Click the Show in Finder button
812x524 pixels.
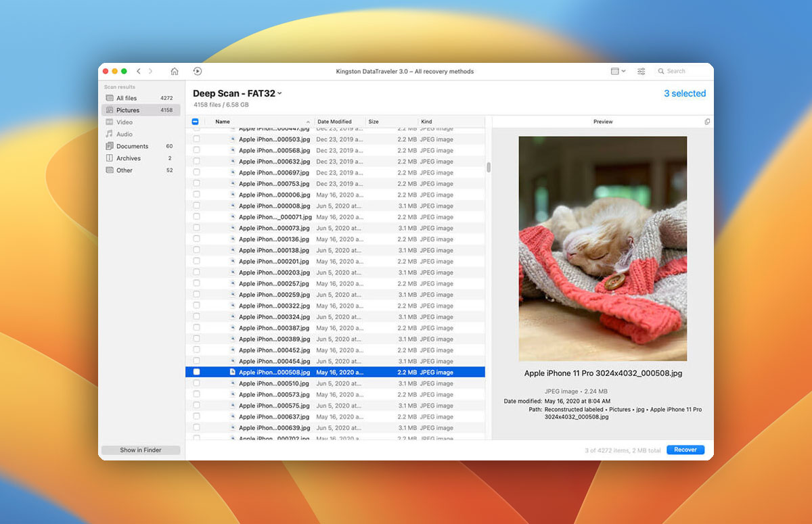tap(141, 450)
